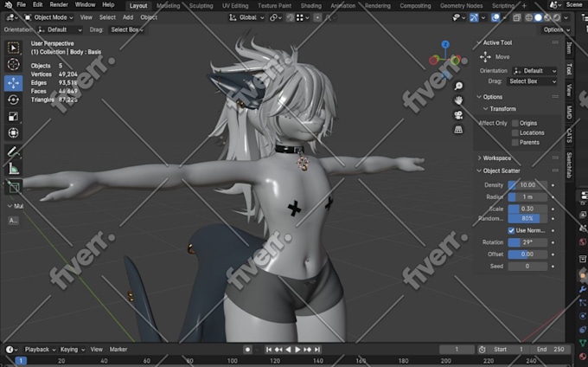Select the Move tool in left toolbar
The width and height of the screenshot is (588, 367).
pyautogui.click(x=14, y=83)
